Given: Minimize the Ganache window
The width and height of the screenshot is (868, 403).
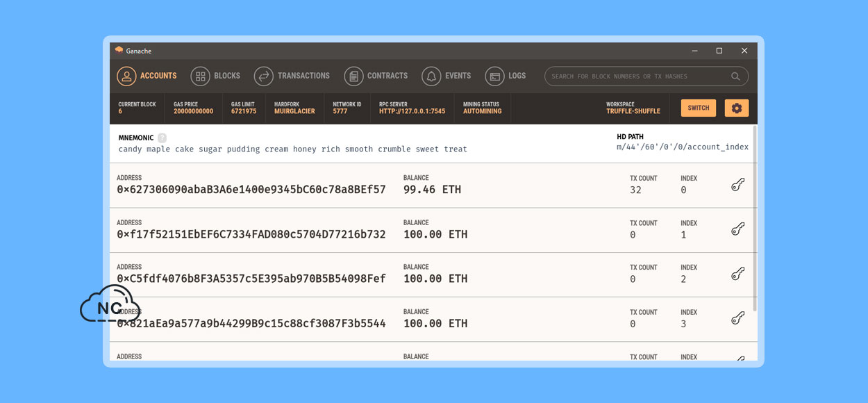Looking at the screenshot, I should [694, 51].
